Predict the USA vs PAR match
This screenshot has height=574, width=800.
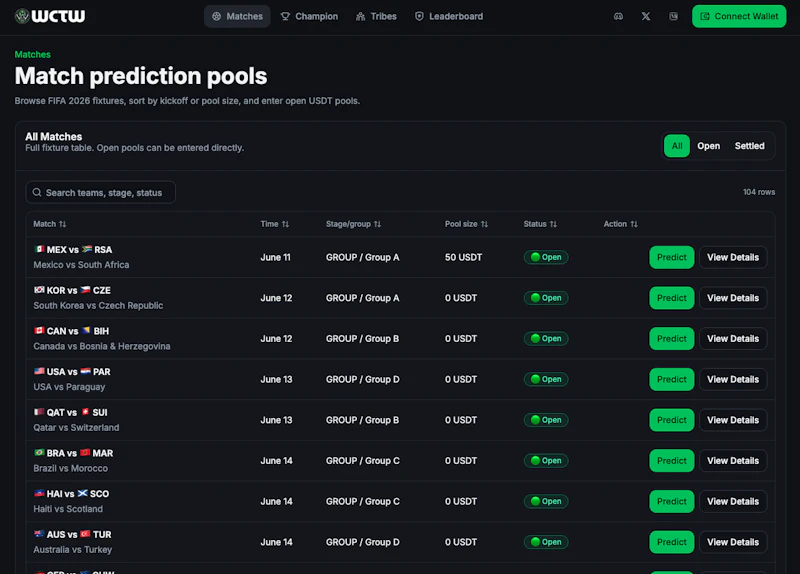click(x=671, y=379)
